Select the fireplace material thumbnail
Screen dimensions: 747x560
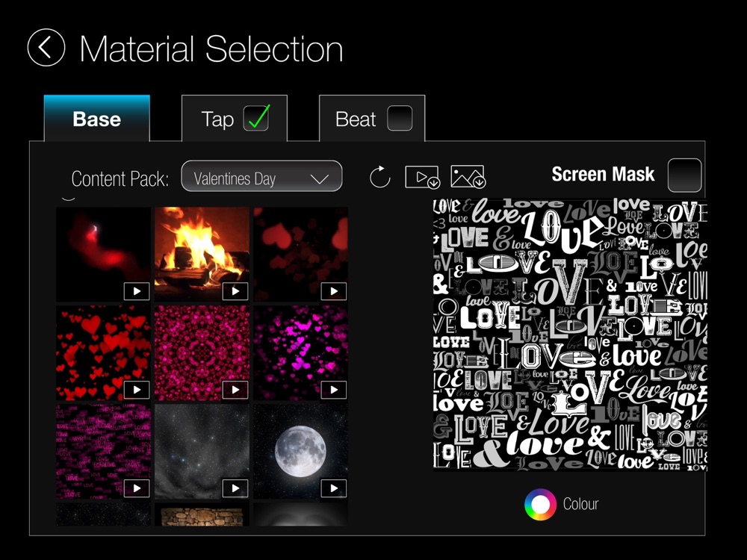[202, 254]
